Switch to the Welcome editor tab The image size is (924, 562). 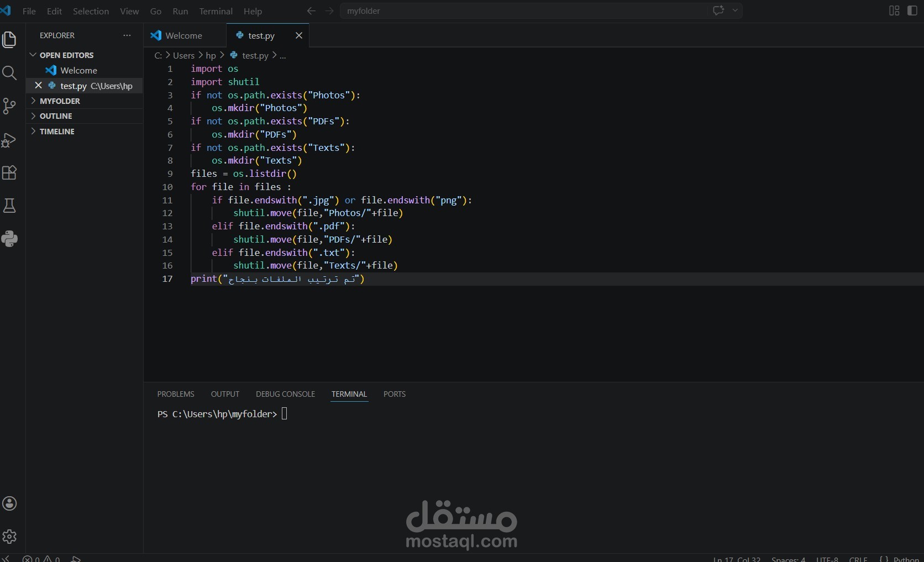click(185, 35)
